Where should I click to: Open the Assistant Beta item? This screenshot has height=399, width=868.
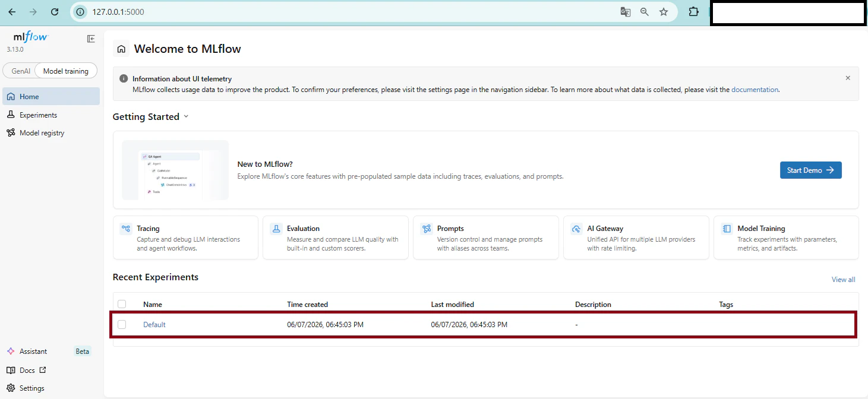pos(51,351)
